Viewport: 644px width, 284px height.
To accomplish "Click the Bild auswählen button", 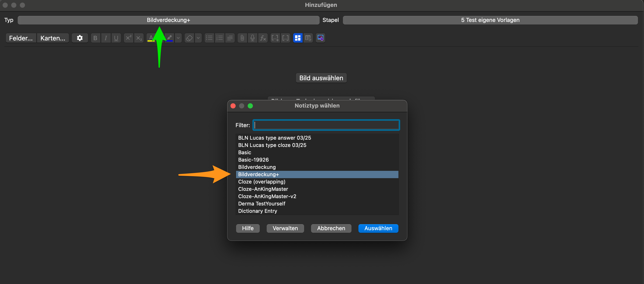I will pyautogui.click(x=321, y=78).
